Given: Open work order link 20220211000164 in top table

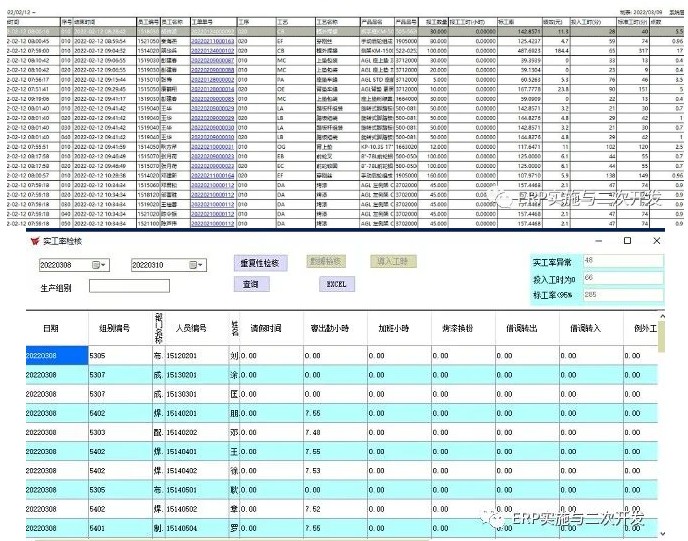Looking at the screenshot, I should click(212, 176).
